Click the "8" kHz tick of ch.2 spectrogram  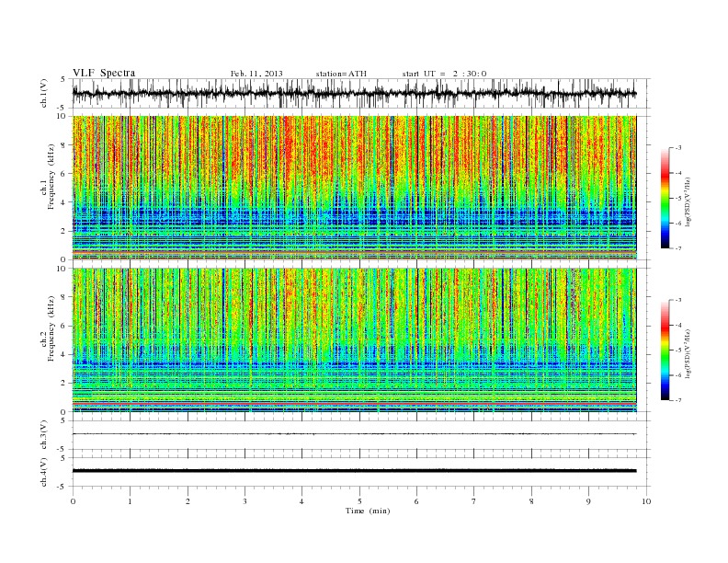(63, 297)
